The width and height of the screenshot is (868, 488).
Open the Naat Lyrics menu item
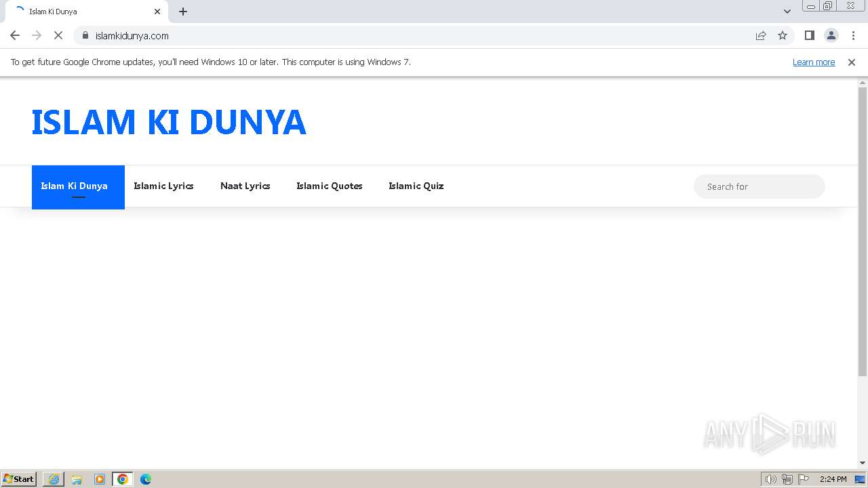click(245, 186)
